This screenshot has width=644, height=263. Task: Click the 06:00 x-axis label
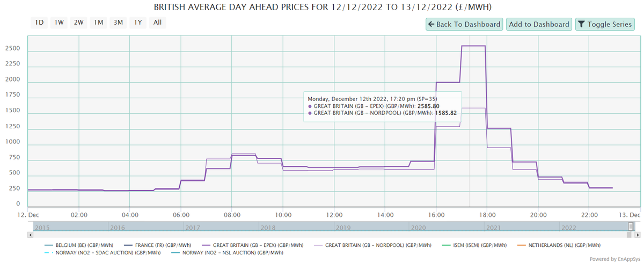tap(181, 214)
